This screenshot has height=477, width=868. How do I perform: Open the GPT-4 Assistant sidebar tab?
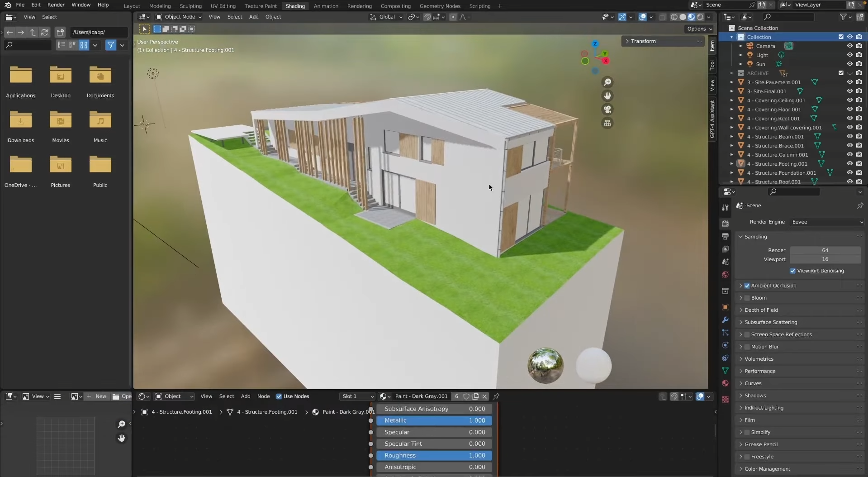pos(712,119)
